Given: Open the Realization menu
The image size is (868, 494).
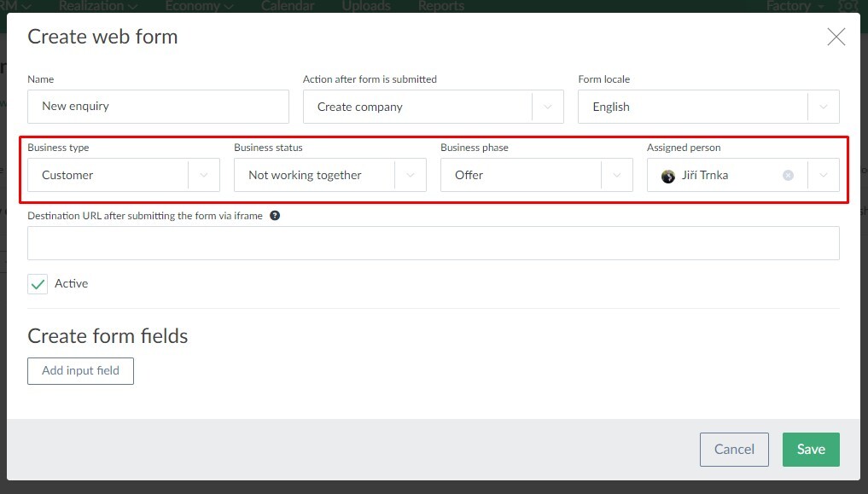Looking at the screenshot, I should click(99, 6).
